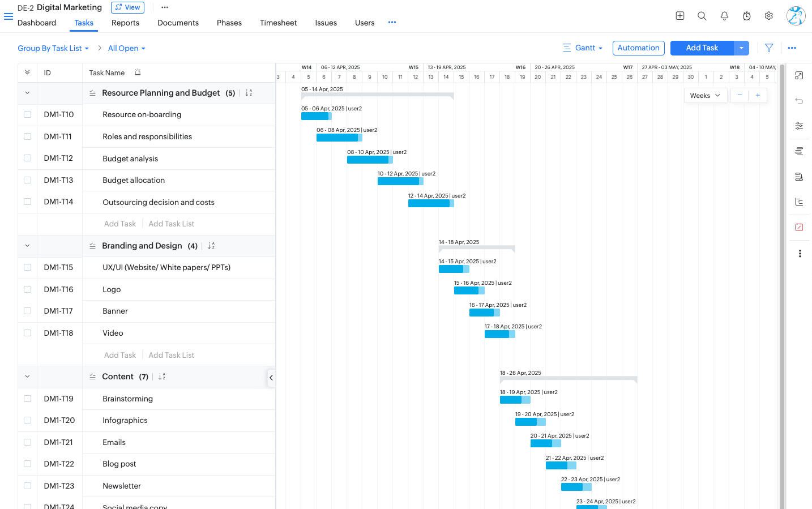Switch to the Timesheet tab
The height and width of the screenshot is (509, 812).
278,23
